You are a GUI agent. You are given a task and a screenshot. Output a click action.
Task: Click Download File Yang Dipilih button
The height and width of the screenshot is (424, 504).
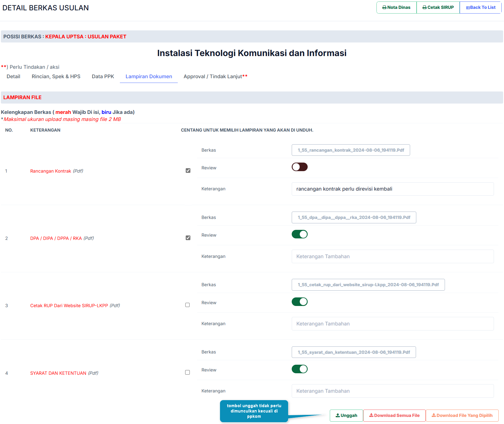click(x=462, y=415)
